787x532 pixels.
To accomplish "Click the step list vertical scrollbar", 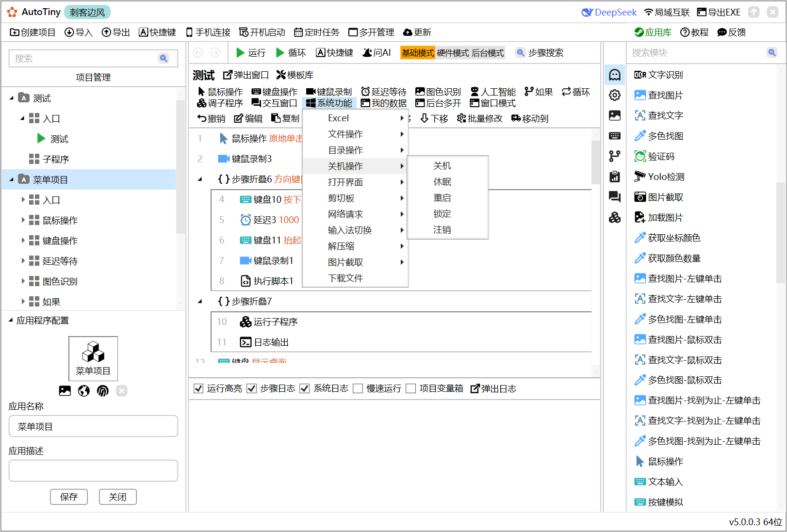I will (x=595, y=162).
